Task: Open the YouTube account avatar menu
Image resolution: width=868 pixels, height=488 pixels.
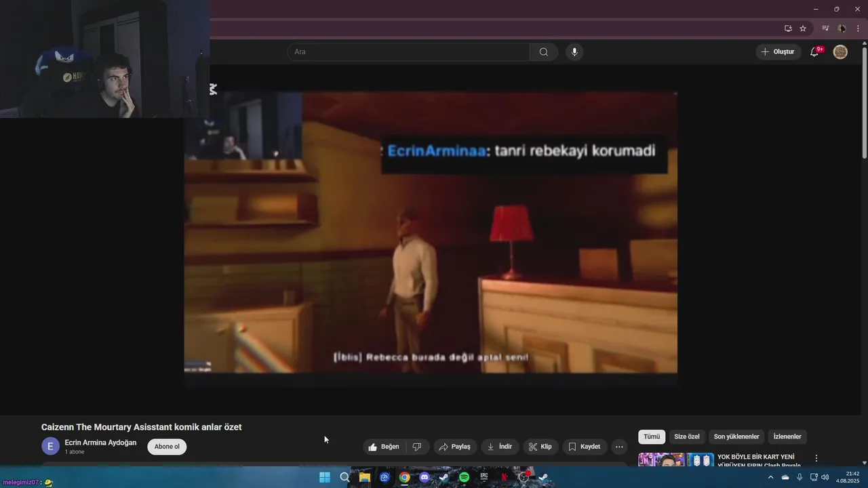Action: (840, 52)
